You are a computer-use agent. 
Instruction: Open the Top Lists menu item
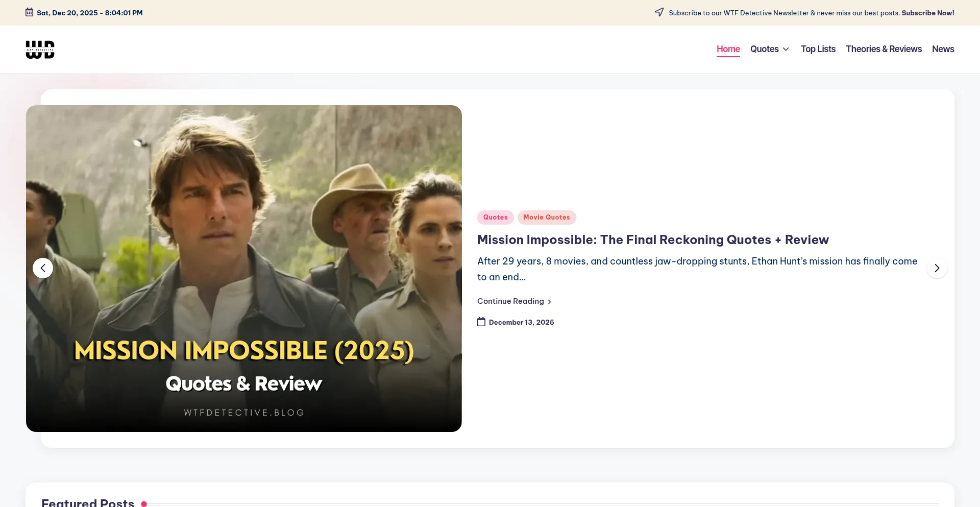click(x=818, y=49)
